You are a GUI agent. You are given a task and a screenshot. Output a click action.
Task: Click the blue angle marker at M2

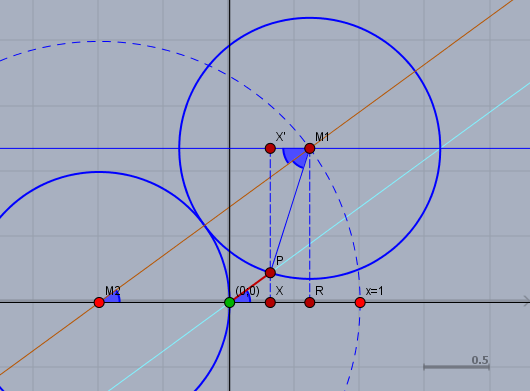[113, 297]
